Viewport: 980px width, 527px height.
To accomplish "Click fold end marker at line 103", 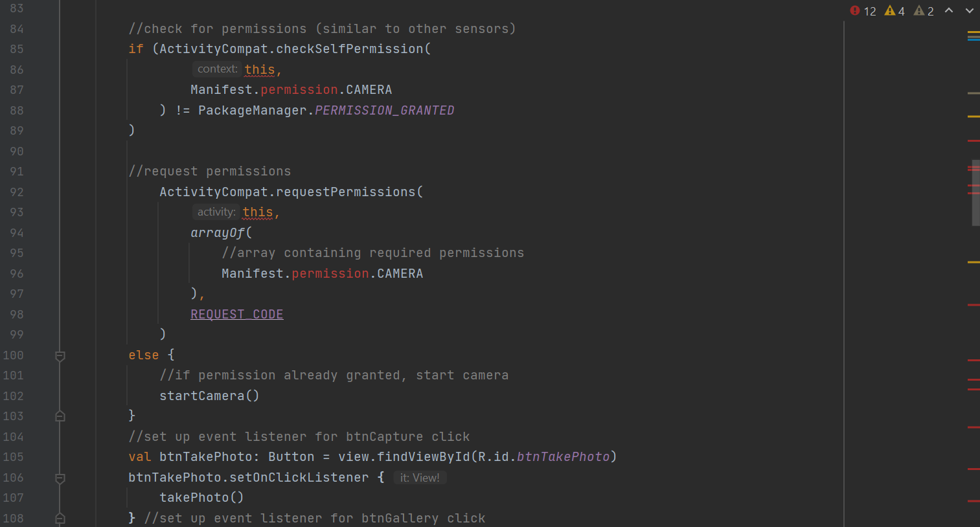I will coord(60,416).
